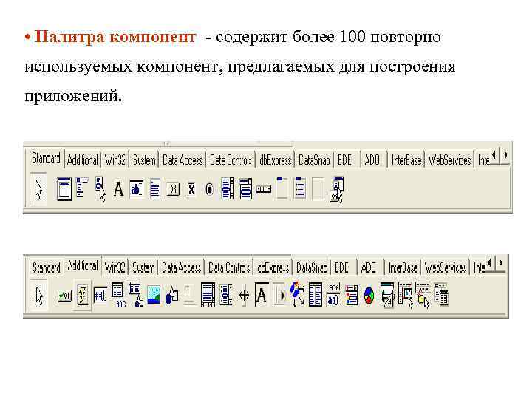Pick the ListBox component icon
This screenshot has height=399, width=532.
(228, 188)
